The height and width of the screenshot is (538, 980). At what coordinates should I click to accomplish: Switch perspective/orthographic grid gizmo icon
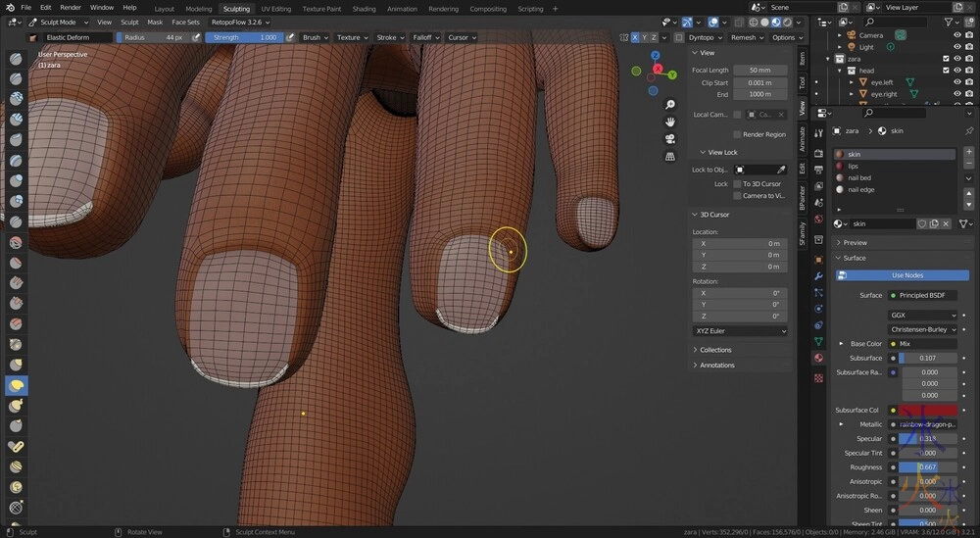pyautogui.click(x=669, y=155)
